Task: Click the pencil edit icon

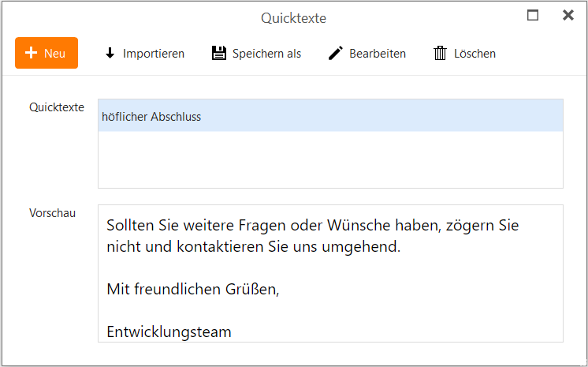Action: [336, 54]
